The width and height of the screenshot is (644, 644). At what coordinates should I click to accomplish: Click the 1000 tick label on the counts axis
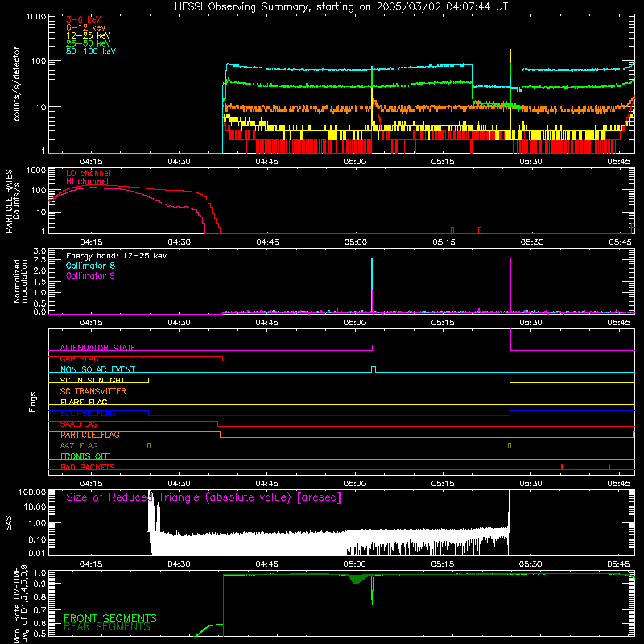[x=35, y=17]
